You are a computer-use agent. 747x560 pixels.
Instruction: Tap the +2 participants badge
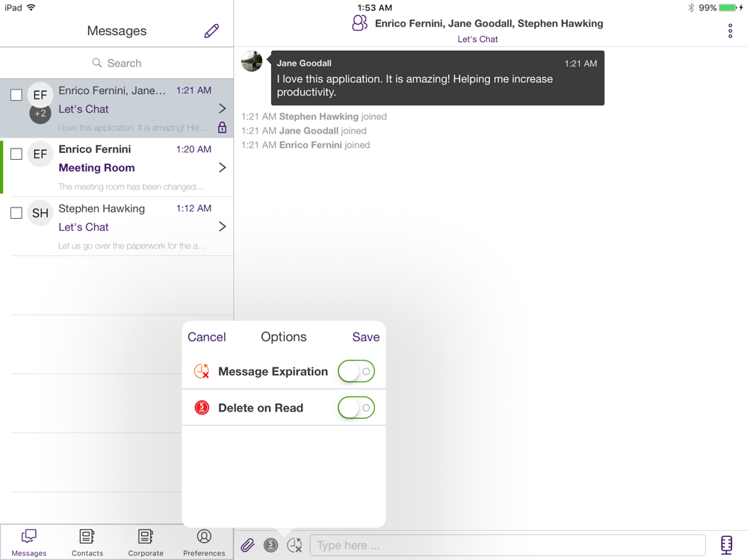point(40,113)
